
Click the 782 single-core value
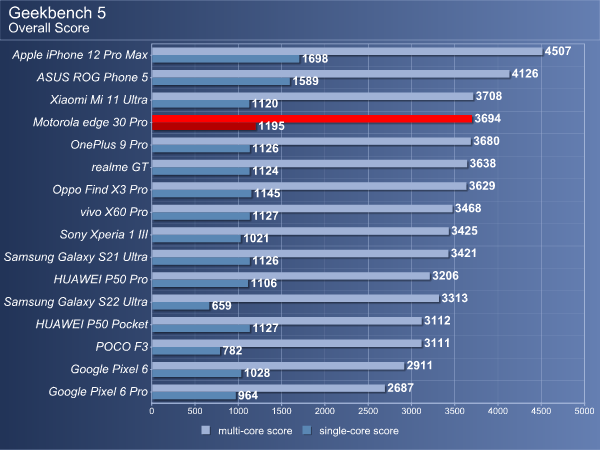(232, 351)
